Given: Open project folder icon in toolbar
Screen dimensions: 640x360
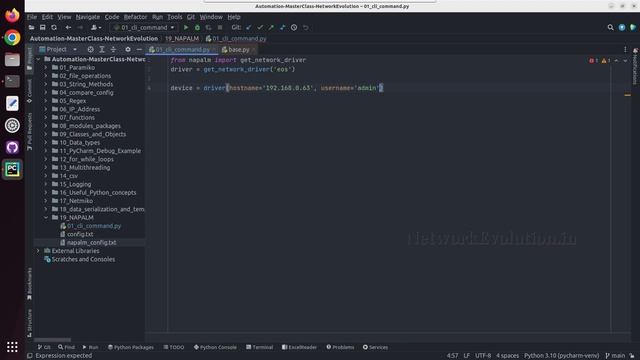Looking at the screenshot, I should 31,27.
